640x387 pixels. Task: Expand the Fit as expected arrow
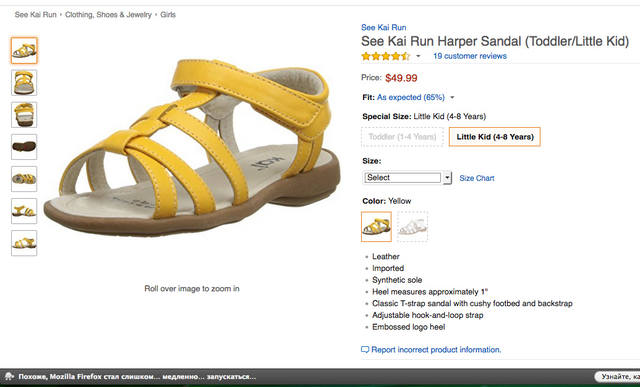(x=452, y=98)
